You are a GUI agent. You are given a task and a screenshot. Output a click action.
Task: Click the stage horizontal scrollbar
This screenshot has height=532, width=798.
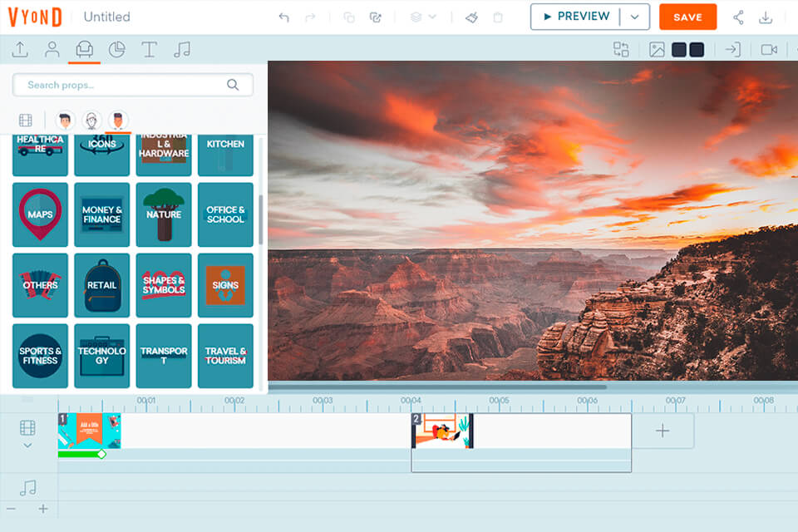[x=437, y=387]
